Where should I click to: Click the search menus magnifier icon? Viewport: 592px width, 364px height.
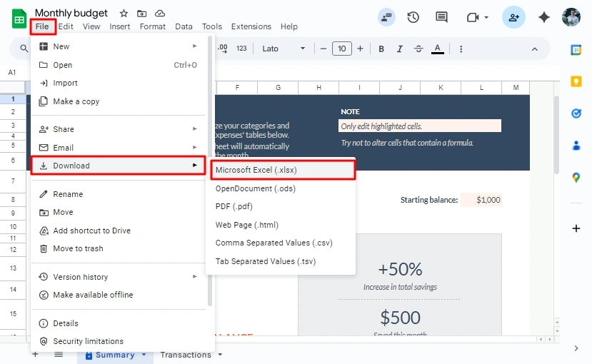pos(24,49)
